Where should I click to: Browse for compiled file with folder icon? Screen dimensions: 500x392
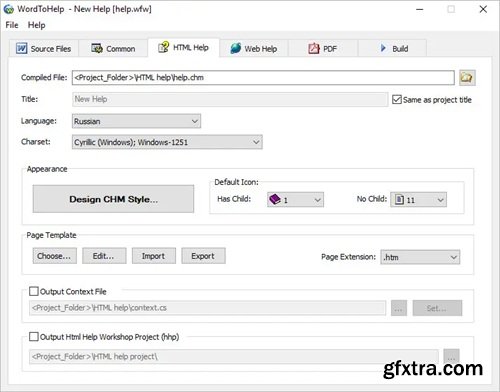click(x=467, y=78)
